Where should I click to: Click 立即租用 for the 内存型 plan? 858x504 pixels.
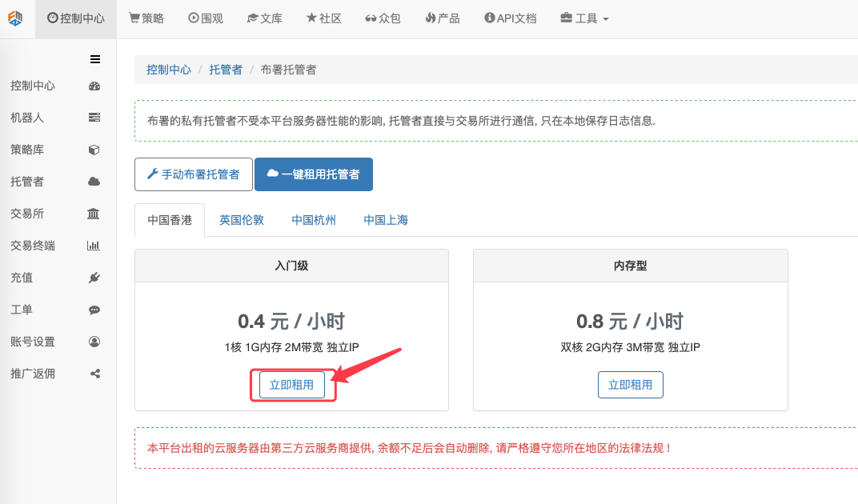click(x=631, y=385)
